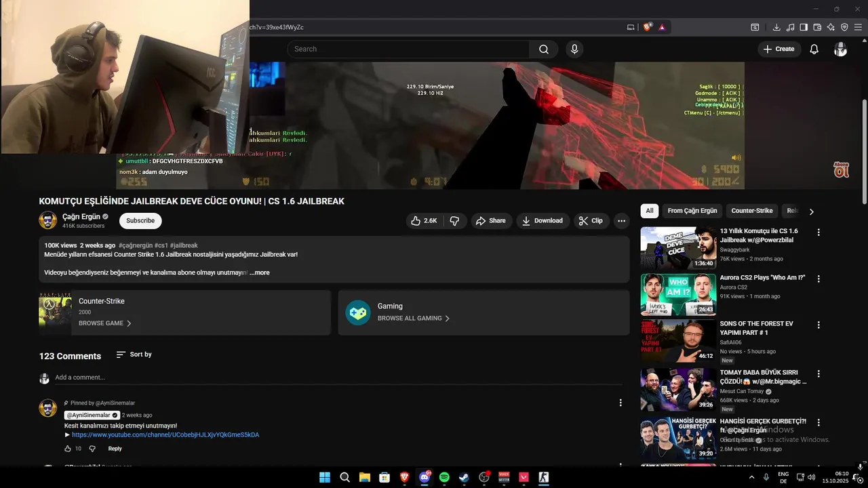Open Brave downloads toolbar icon
The width and height of the screenshot is (868, 488).
[776, 27]
